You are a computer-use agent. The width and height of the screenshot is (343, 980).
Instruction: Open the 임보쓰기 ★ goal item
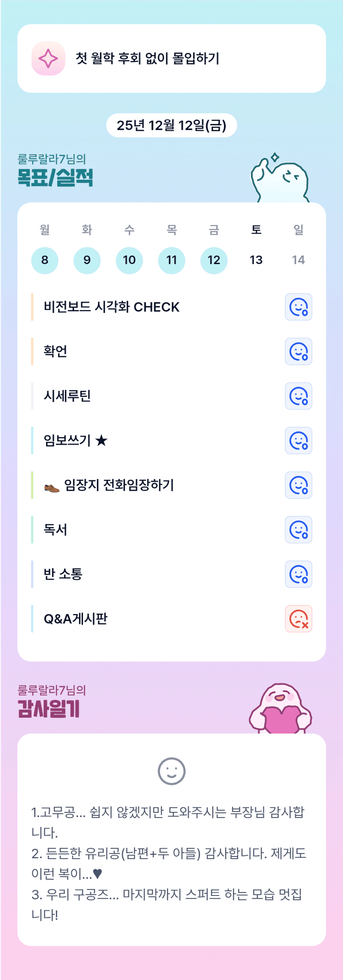tap(75, 440)
